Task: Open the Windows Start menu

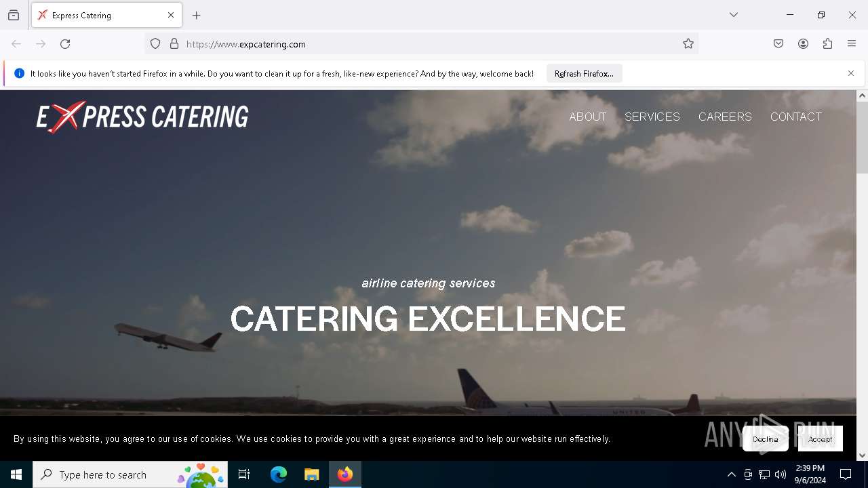Action: click(16, 474)
